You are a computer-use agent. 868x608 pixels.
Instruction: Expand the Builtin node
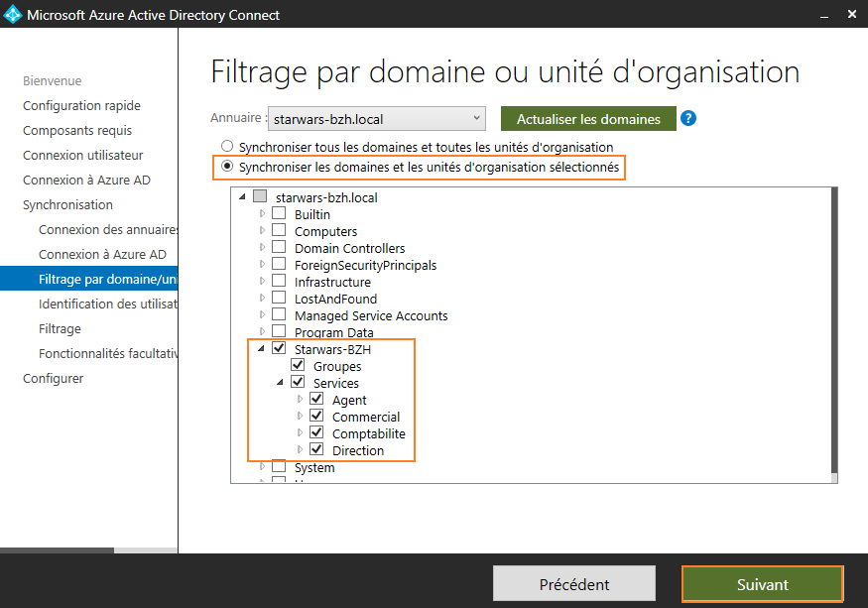coord(262,213)
